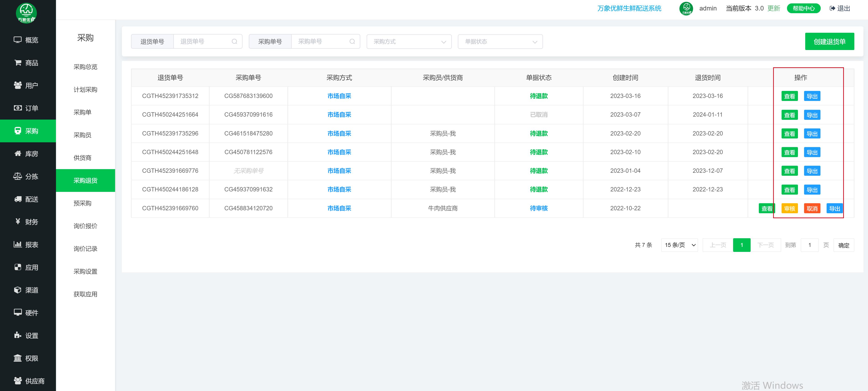Open the 单据状态 filter dropdown
The width and height of the screenshot is (868, 391).
500,41
